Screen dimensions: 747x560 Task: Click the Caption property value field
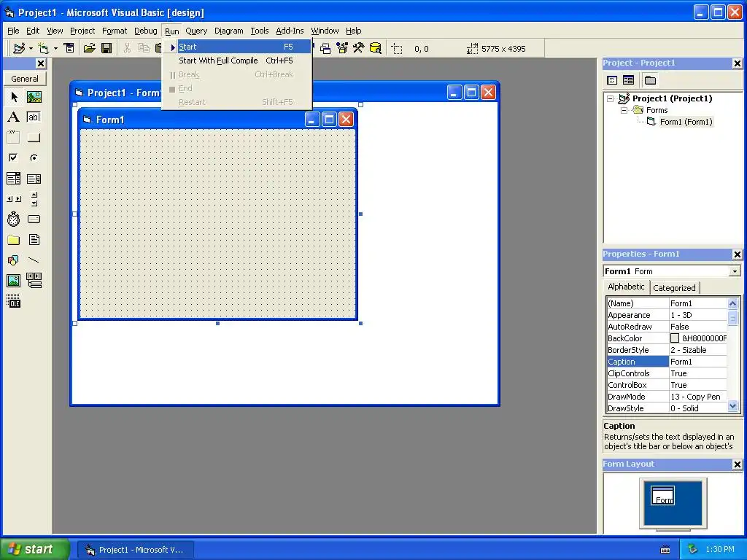point(698,362)
